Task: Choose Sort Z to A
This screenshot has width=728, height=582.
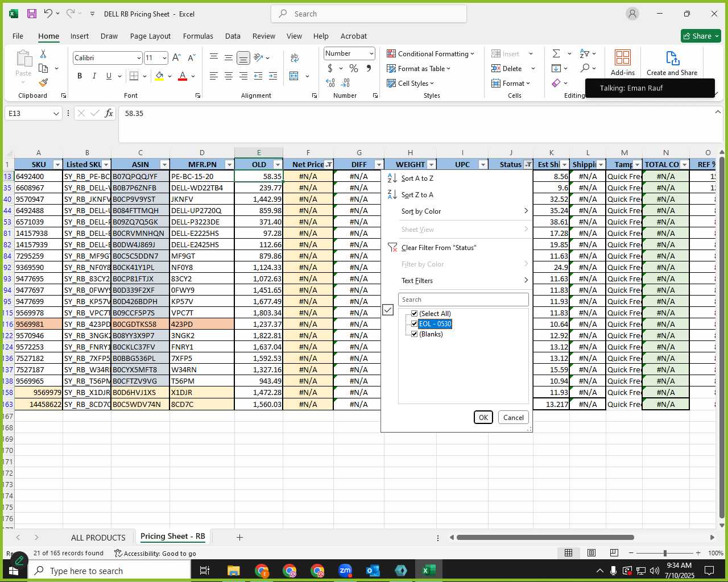Action: (x=417, y=195)
